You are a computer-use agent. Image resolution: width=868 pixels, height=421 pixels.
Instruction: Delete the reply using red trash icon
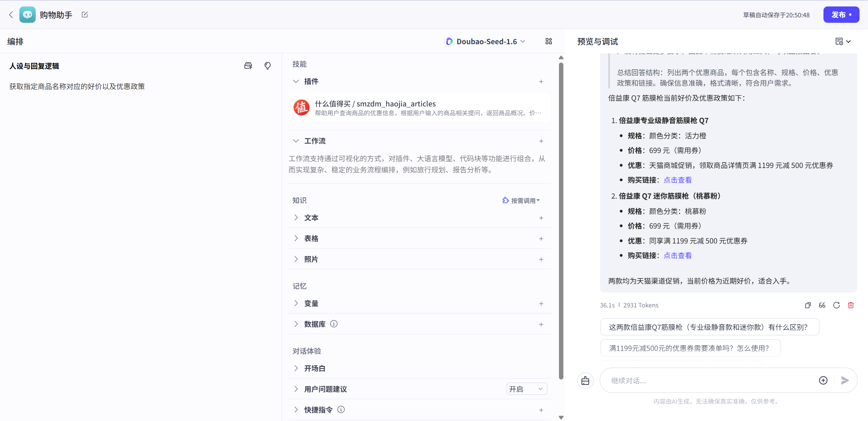pyautogui.click(x=851, y=305)
